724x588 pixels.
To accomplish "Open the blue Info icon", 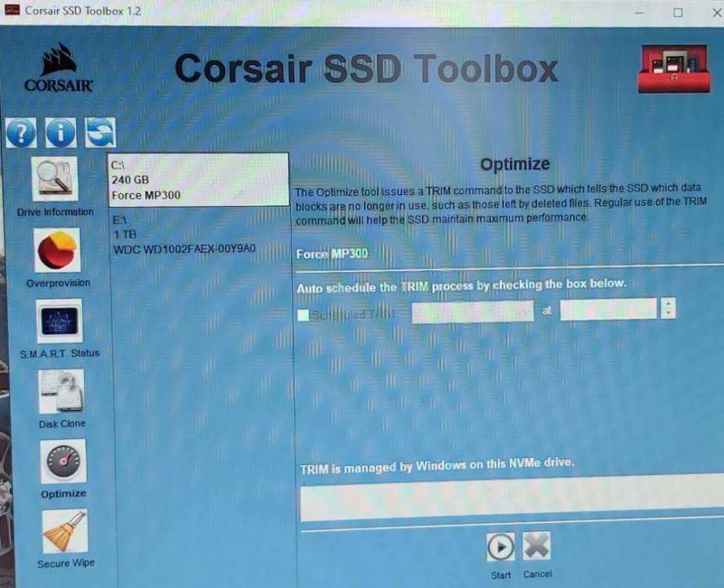I will pos(61,133).
